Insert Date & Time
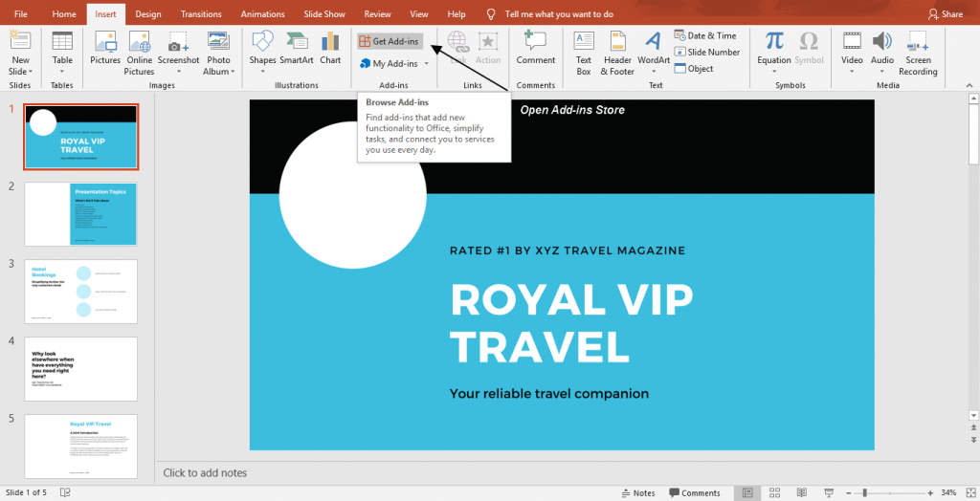Viewport: 980px width, 501px height. 705,35
